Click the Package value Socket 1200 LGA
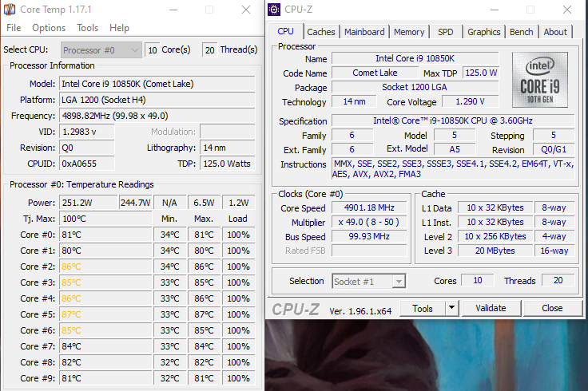Image resolution: width=588 pixels, height=391 pixels. 415,87
